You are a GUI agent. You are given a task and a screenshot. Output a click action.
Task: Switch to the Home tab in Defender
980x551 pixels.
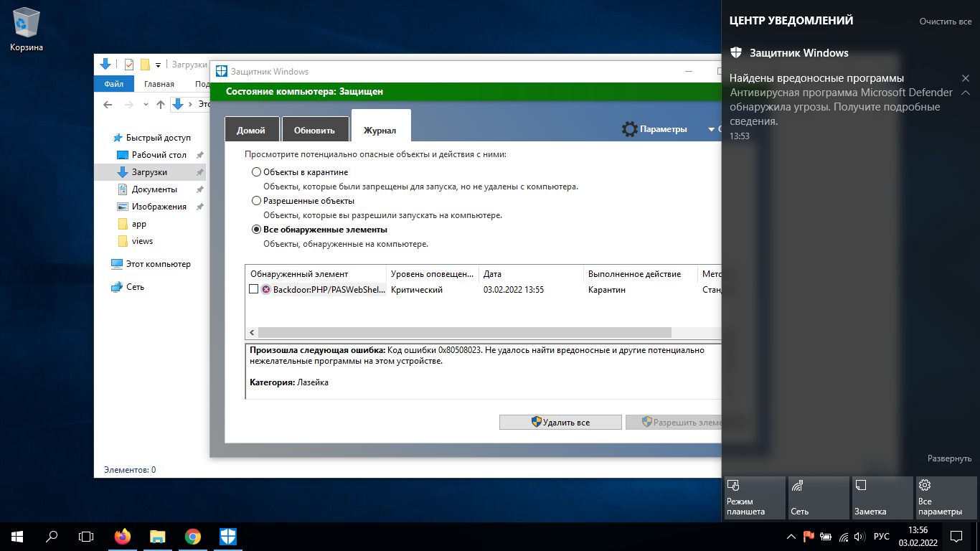pyautogui.click(x=251, y=130)
